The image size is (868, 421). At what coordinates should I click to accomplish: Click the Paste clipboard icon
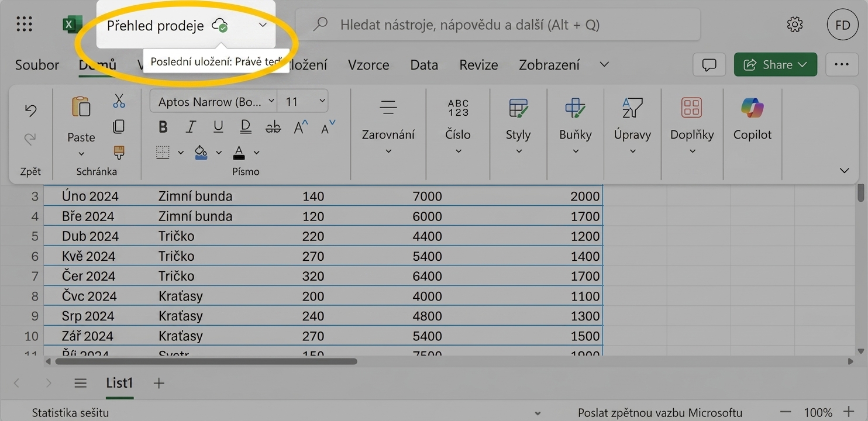(x=81, y=107)
